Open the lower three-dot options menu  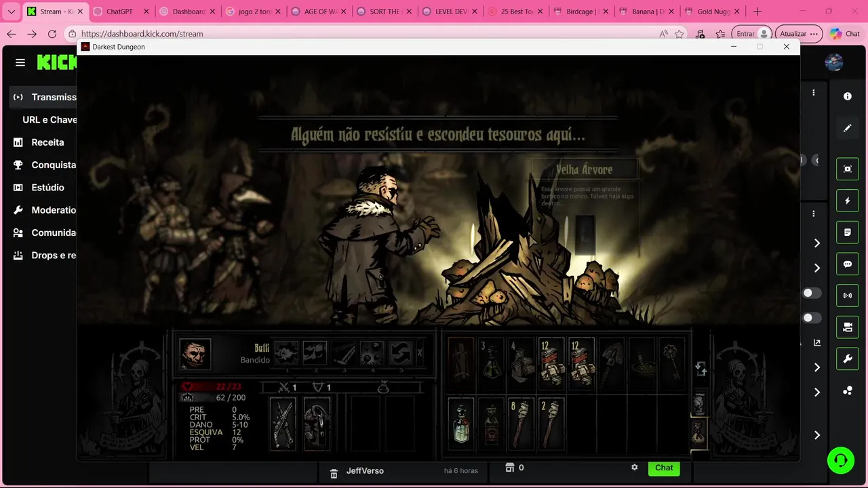point(814,213)
